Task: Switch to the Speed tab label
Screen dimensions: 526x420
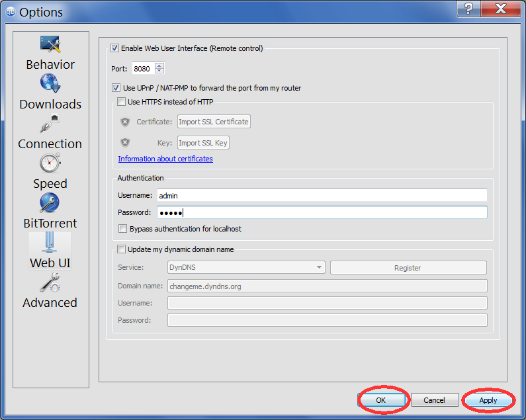Action: (x=50, y=184)
